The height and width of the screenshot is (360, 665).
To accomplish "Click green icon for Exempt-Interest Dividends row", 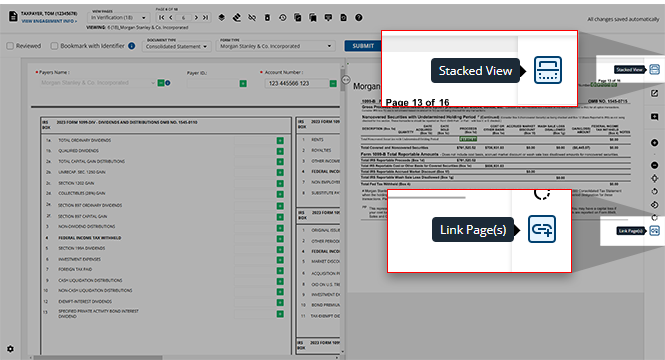I will coord(280,302).
